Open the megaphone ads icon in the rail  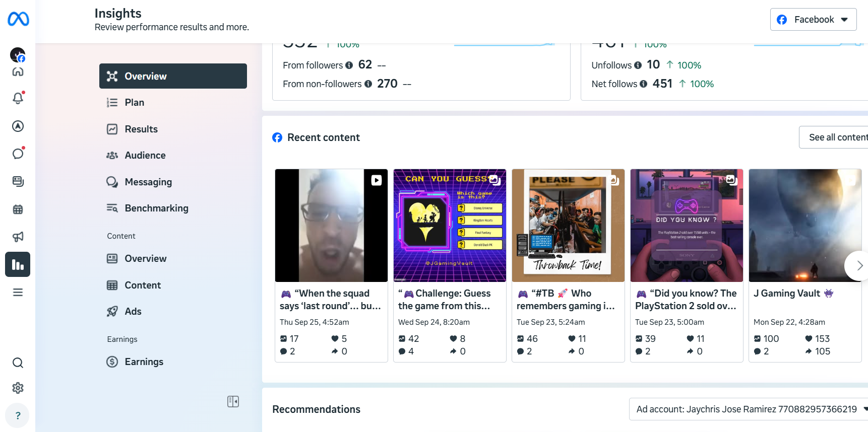pyautogui.click(x=18, y=237)
